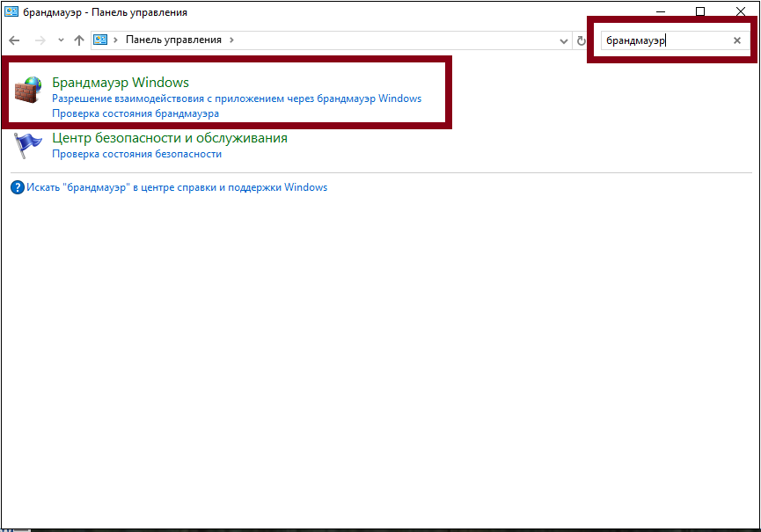Open Разрешение взаимодействия с приложением link
This screenshot has width=761, height=532.
click(x=237, y=98)
